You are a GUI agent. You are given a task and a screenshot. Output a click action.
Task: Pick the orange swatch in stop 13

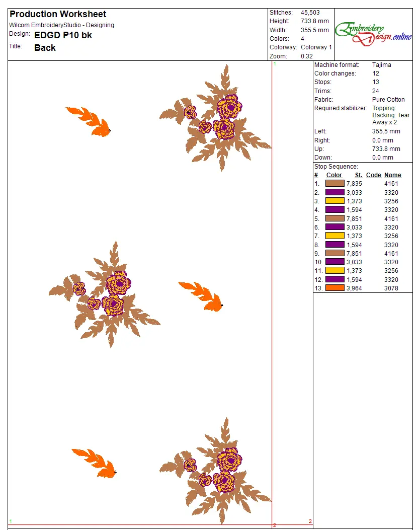tap(334, 288)
